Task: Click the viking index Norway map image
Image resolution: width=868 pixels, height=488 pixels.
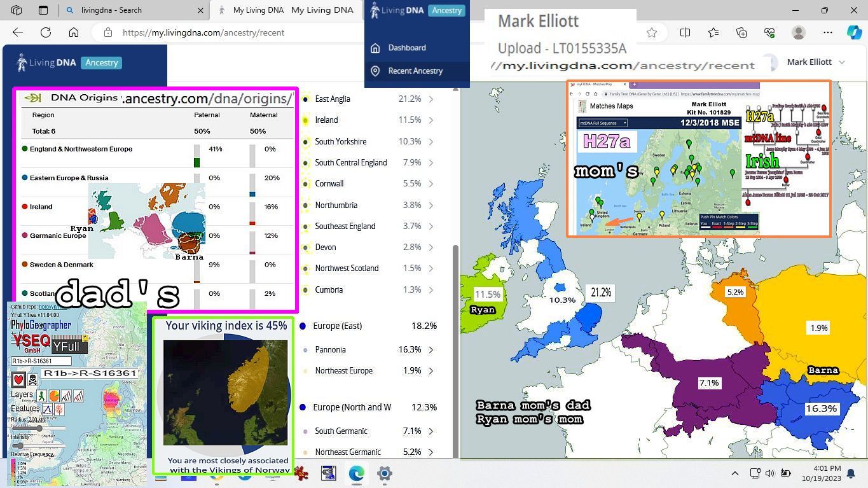Action: click(225, 393)
